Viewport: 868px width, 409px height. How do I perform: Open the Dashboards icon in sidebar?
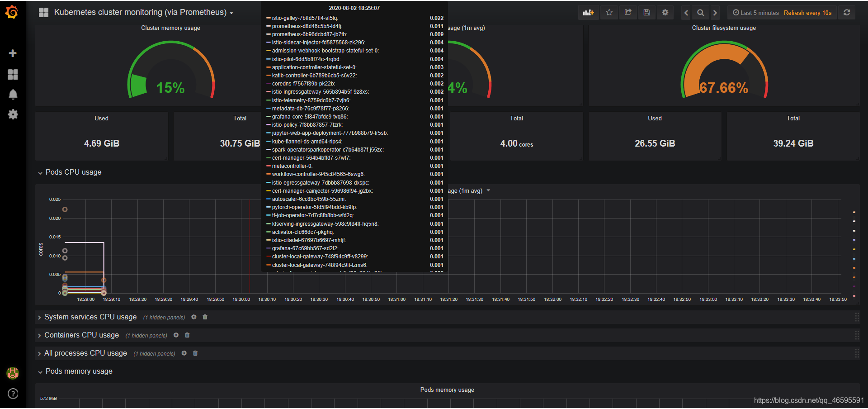click(x=13, y=74)
